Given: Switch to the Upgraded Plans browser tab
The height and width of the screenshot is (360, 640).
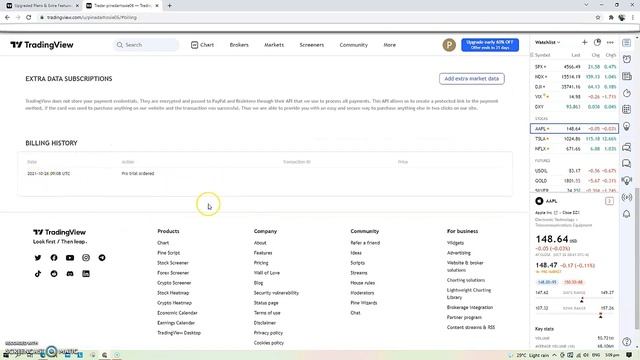Looking at the screenshot, I should pos(42,6).
